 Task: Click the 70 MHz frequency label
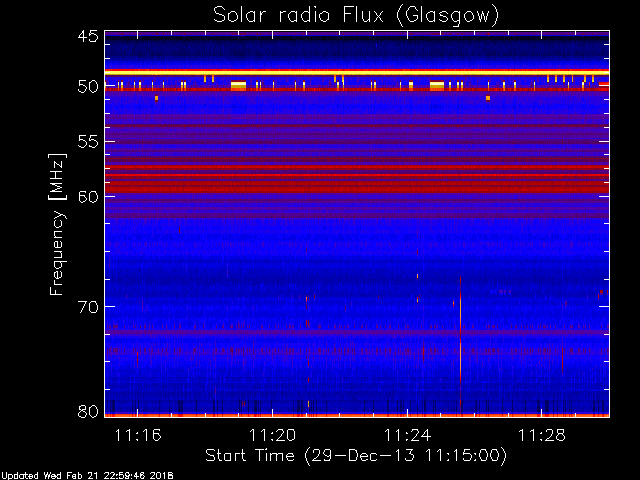(88, 307)
